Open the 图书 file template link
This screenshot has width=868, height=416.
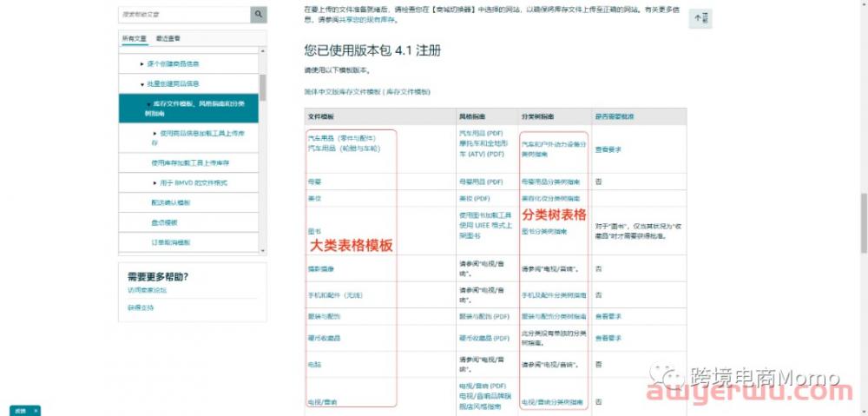pyautogui.click(x=313, y=232)
